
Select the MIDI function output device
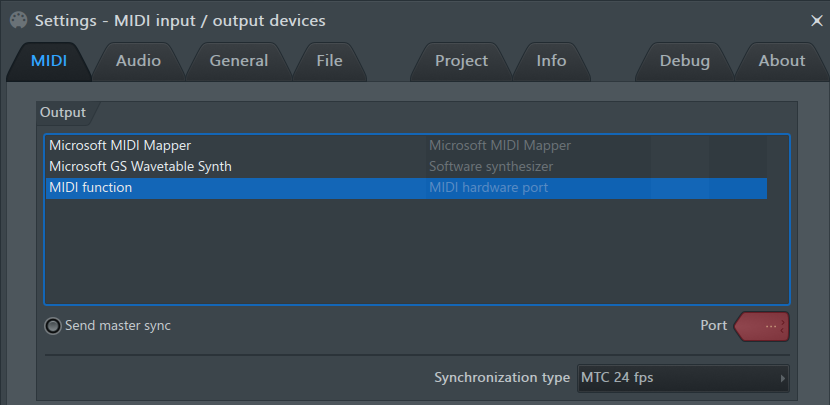pyautogui.click(x=406, y=188)
